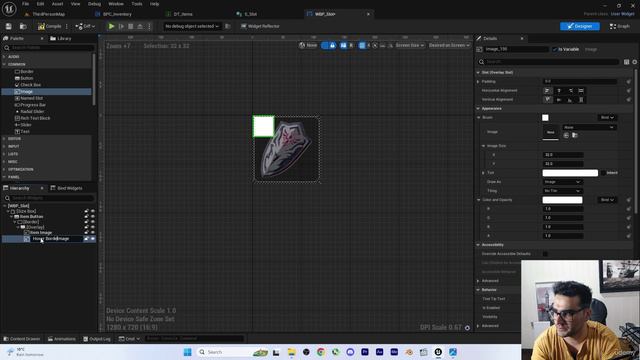Image resolution: width=640 pixels, height=360 pixels.
Task: Select Item Button in the hierarchy
Action: [x=31, y=217]
